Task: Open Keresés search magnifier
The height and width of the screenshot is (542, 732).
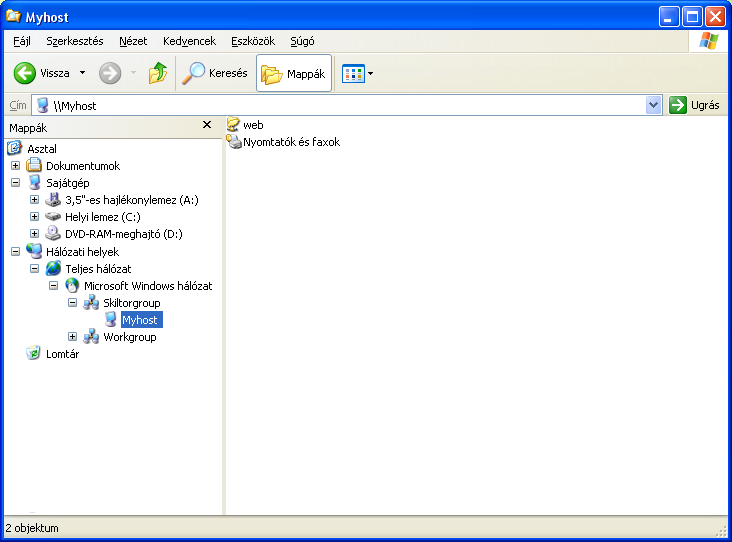Action: (193, 73)
